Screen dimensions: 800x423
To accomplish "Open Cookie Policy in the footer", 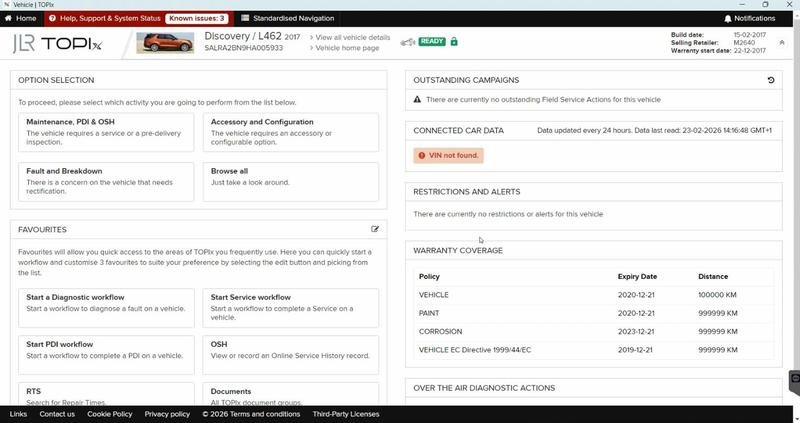I will click(x=110, y=414).
